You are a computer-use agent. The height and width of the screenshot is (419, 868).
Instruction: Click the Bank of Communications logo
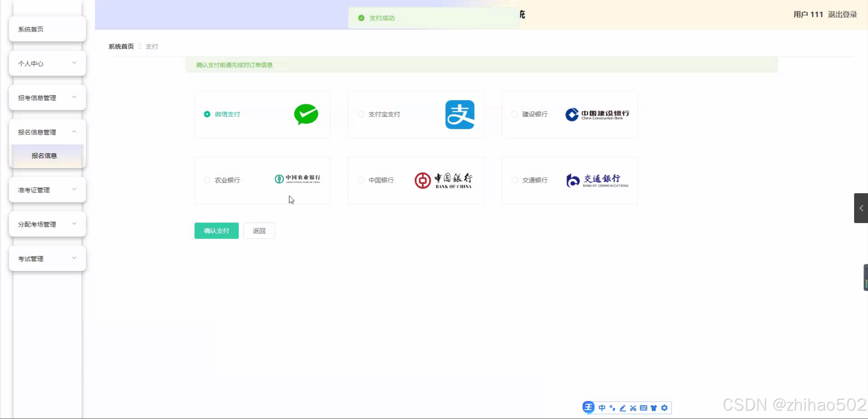[x=596, y=180]
